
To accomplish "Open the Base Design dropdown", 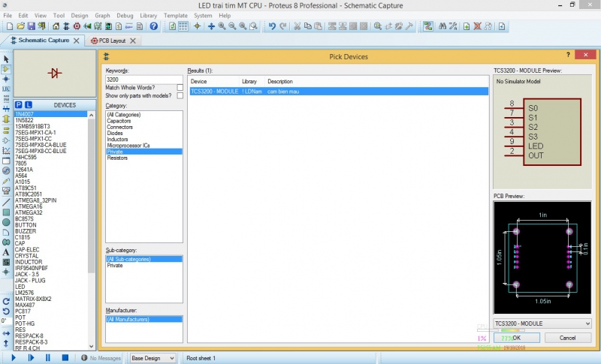I will (153, 358).
